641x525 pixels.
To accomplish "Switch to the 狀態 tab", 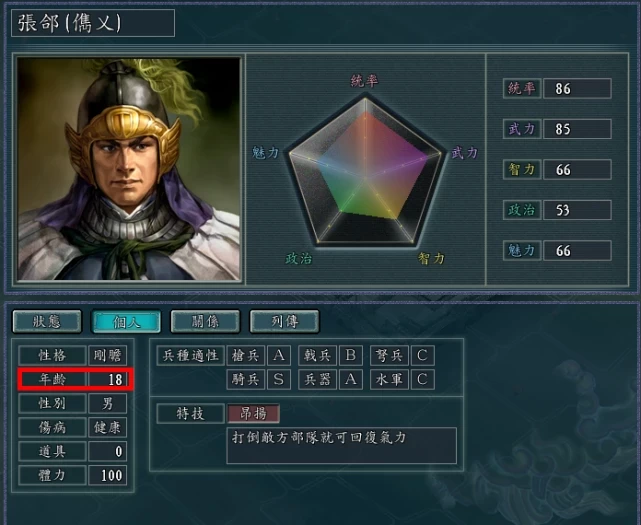I will [47, 321].
